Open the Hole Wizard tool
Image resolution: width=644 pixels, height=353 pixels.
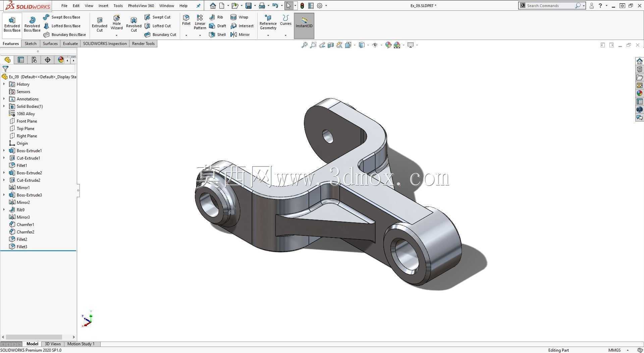click(117, 22)
